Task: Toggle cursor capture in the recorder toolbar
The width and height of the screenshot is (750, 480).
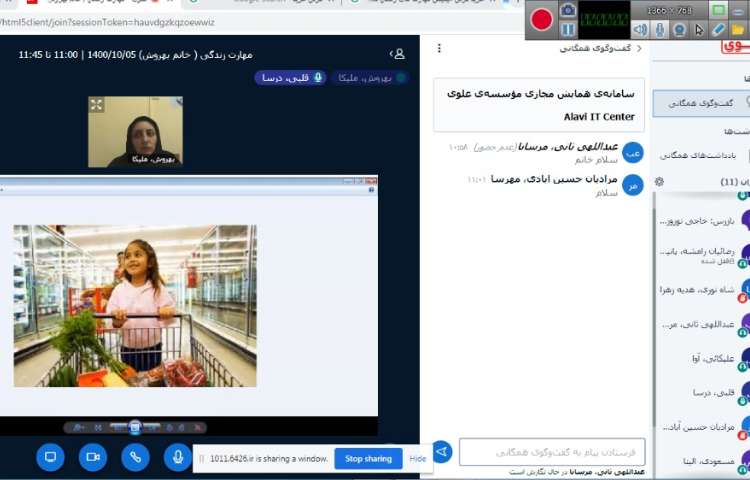Action: pos(699,30)
